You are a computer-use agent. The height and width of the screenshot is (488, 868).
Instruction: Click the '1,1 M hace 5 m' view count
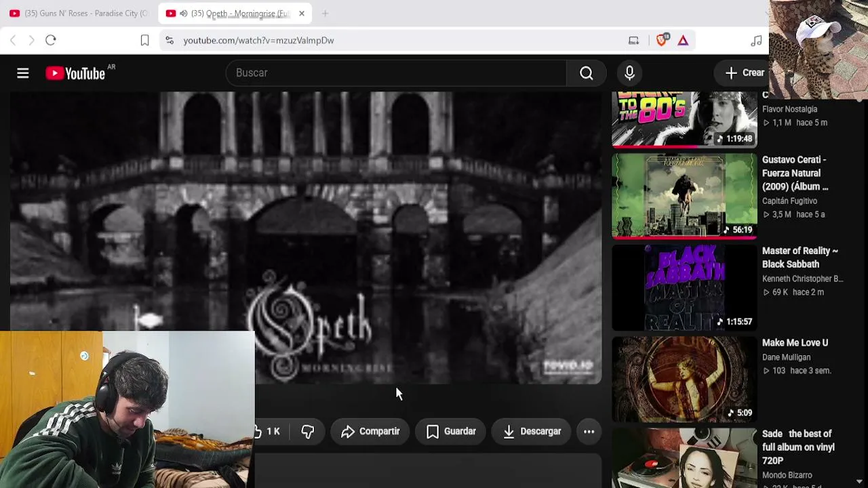[x=795, y=123]
